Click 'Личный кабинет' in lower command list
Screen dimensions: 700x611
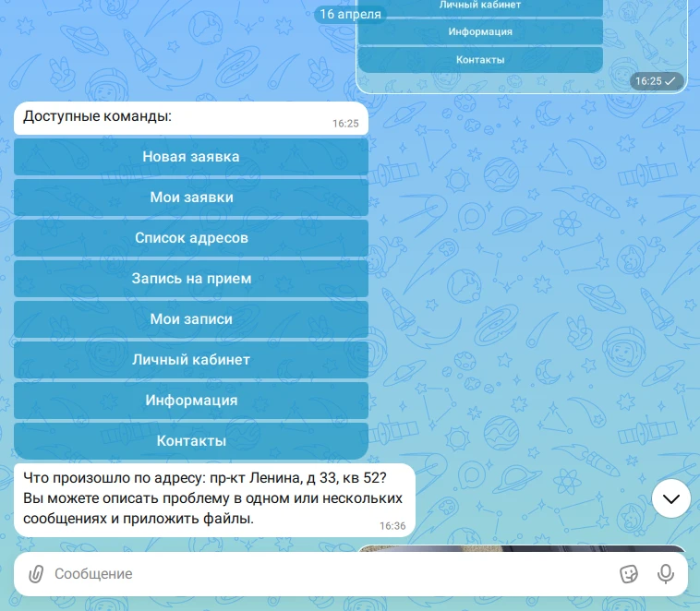point(191,360)
